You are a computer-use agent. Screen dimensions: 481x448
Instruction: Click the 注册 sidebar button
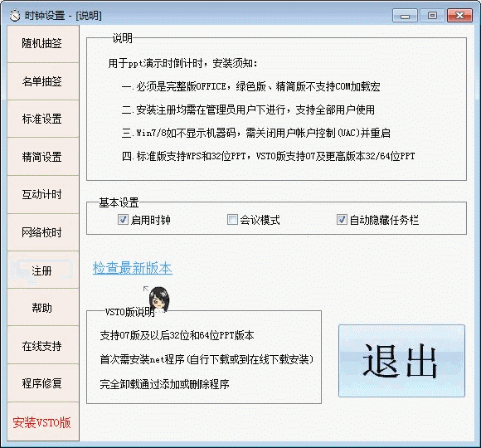tap(43, 270)
